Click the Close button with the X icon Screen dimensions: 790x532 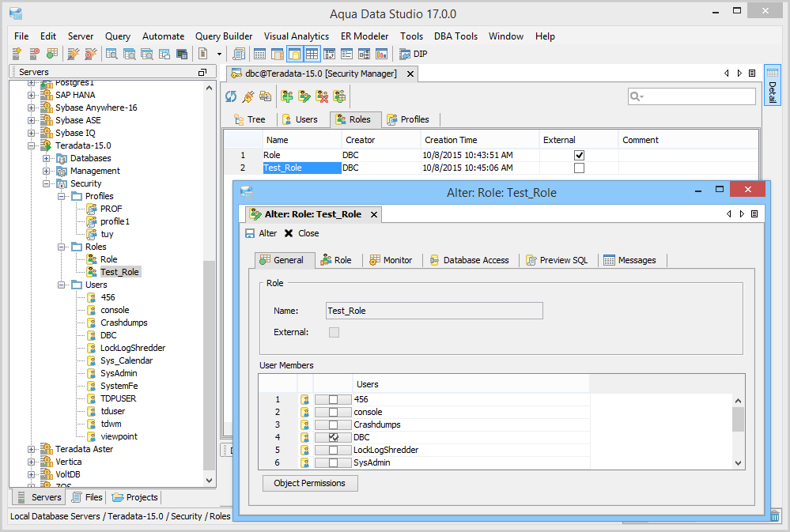click(x=302, y=233)
